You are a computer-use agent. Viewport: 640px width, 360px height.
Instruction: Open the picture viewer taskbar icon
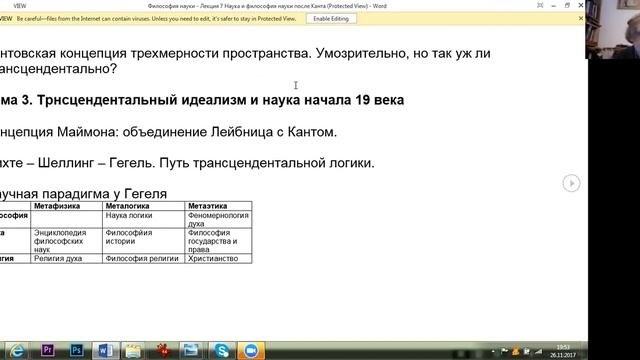191,350
